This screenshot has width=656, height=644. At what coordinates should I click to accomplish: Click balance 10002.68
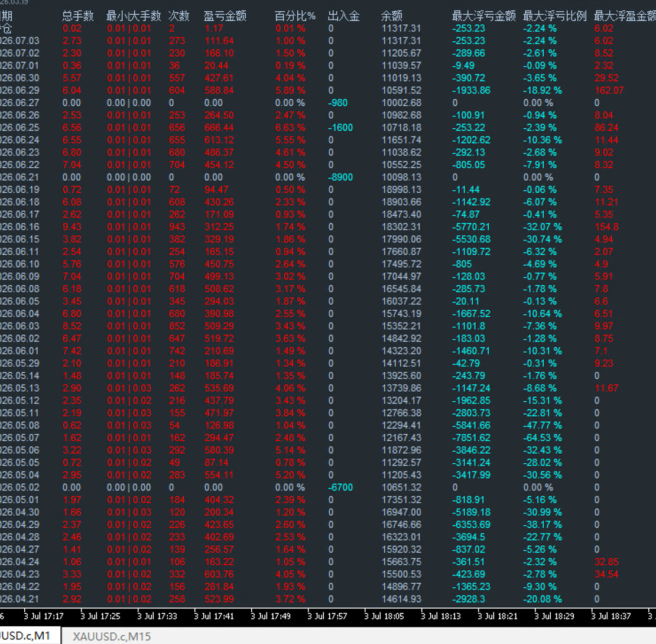point(401,103)
